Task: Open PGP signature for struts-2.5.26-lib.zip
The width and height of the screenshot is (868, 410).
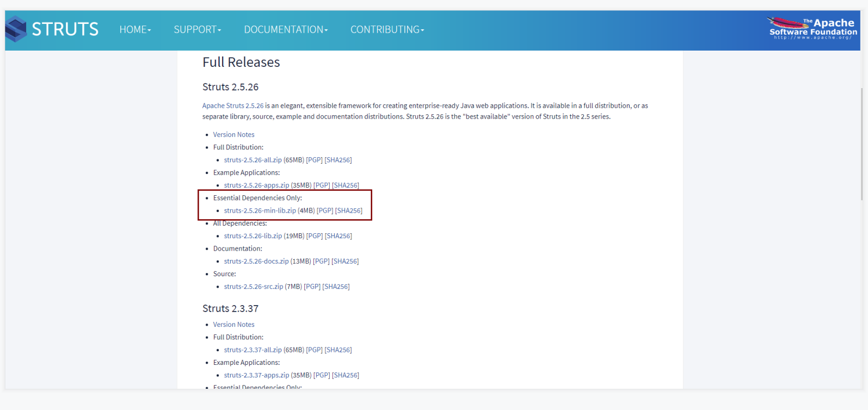Action: click(x=315, y=236)
